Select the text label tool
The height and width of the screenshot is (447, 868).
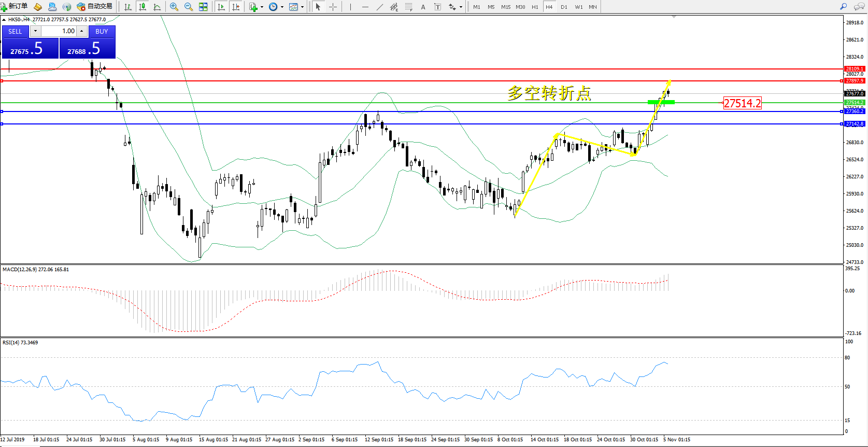(423, 7)
